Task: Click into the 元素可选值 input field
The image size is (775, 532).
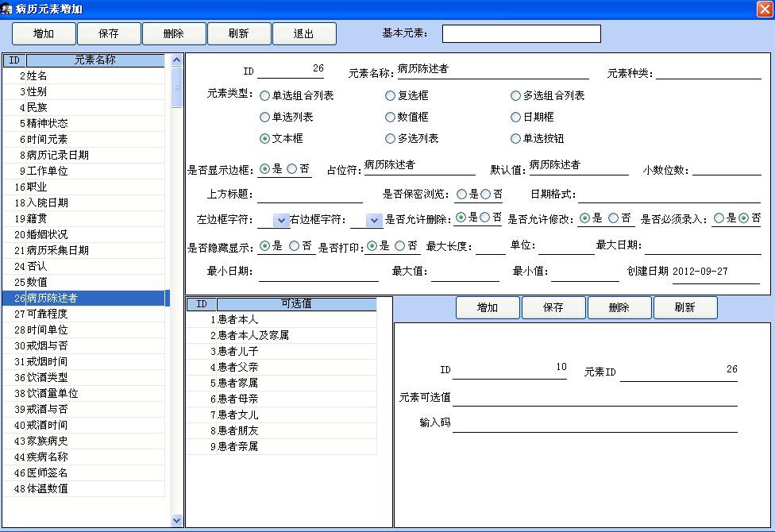Action: 595,397
